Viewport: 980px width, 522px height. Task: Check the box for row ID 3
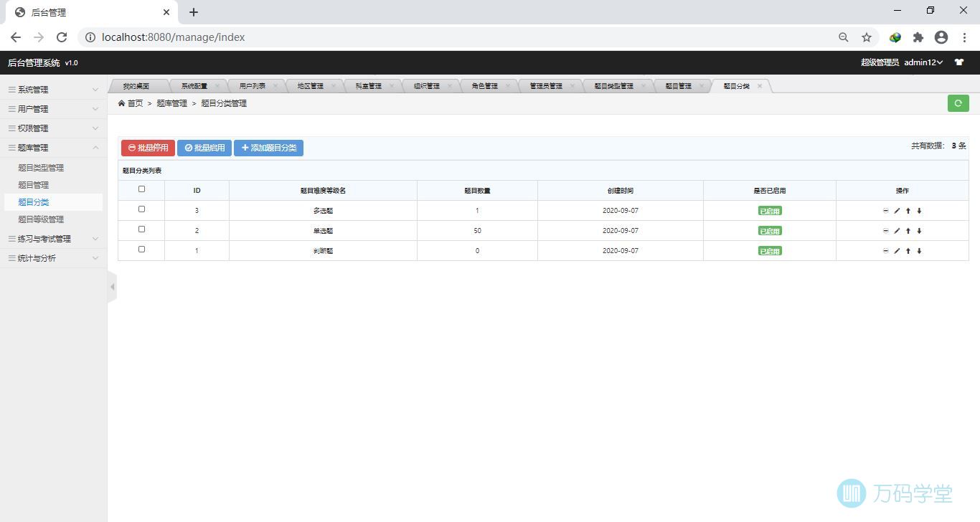tap(141, 209)
